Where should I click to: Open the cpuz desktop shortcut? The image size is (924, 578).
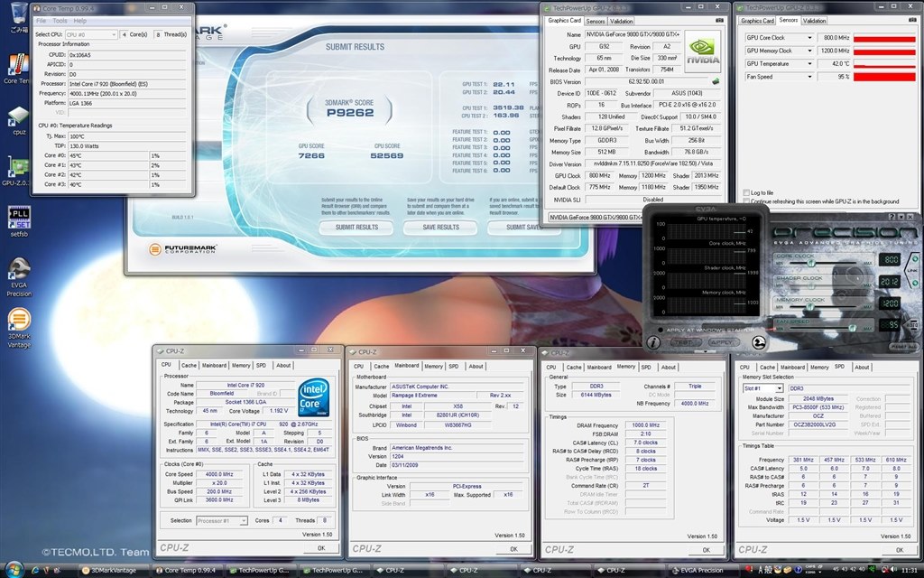tap(19, 120)
